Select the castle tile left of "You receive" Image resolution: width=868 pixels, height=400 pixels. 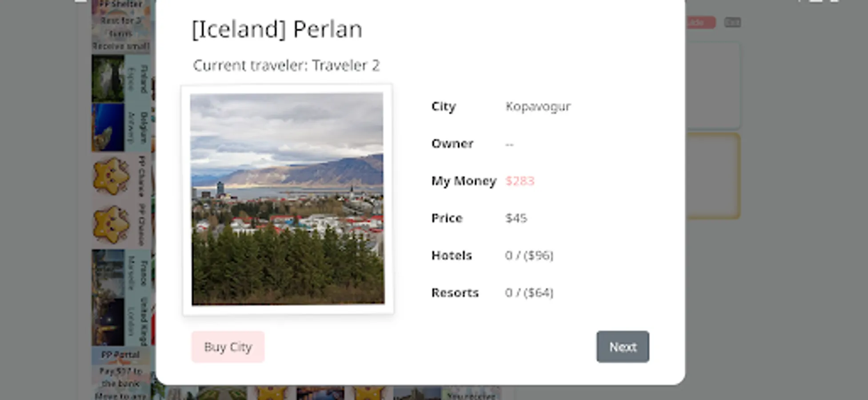(417, 393)
